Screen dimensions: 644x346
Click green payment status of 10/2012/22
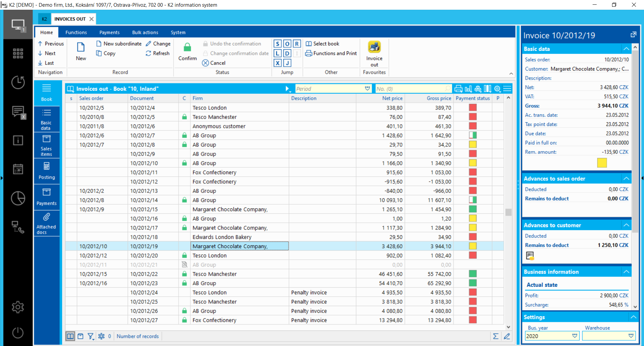click(x=473, y=274)
